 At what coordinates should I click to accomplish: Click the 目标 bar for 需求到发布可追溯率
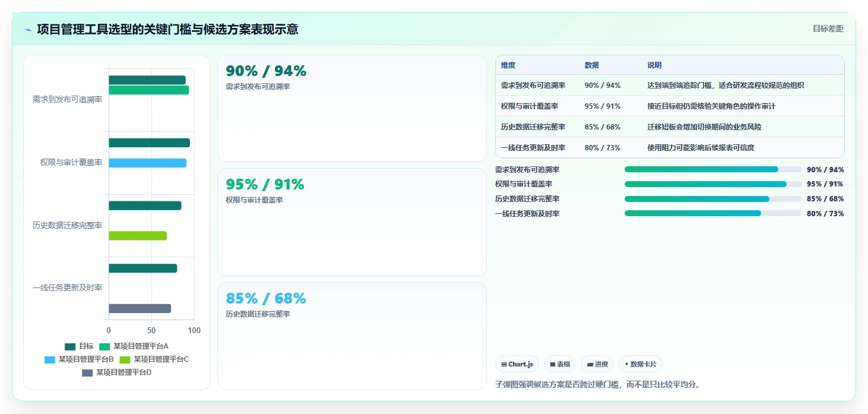click(x=147, y=80)
